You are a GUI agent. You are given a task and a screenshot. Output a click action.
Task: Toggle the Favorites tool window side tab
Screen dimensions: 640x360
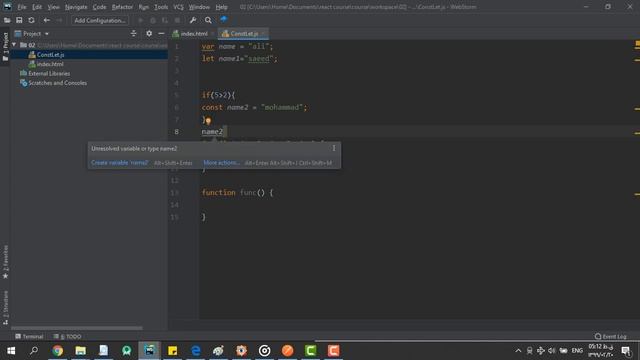(5, 262)
